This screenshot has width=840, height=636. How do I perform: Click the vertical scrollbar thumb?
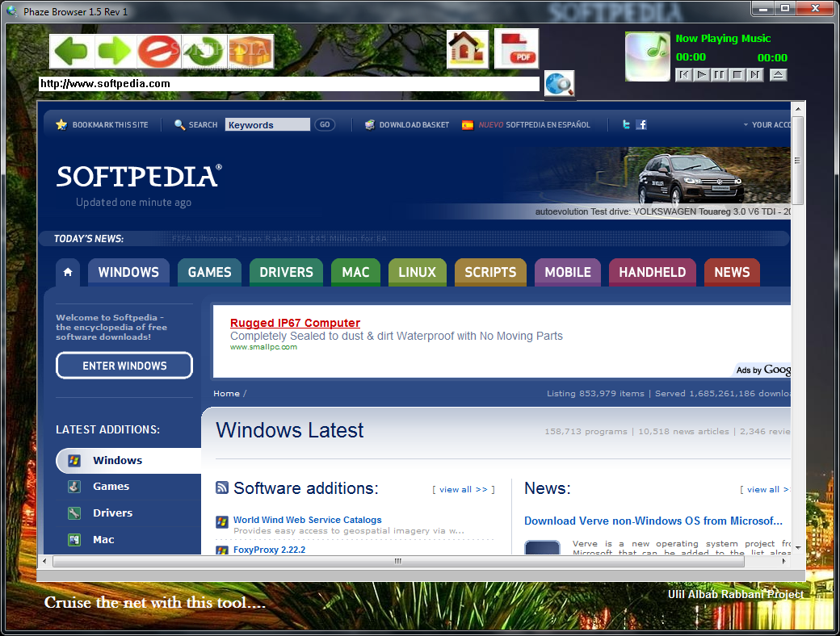(x=798, y=161)
